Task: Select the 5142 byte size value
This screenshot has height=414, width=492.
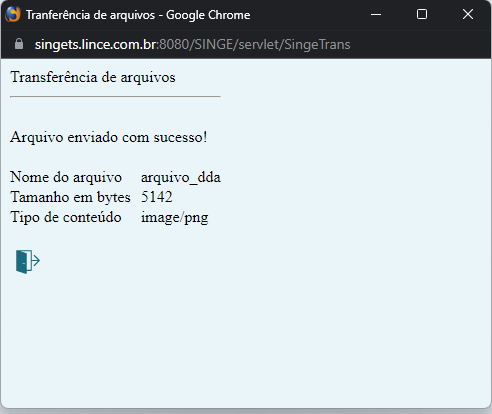Action: pos(157,197)
